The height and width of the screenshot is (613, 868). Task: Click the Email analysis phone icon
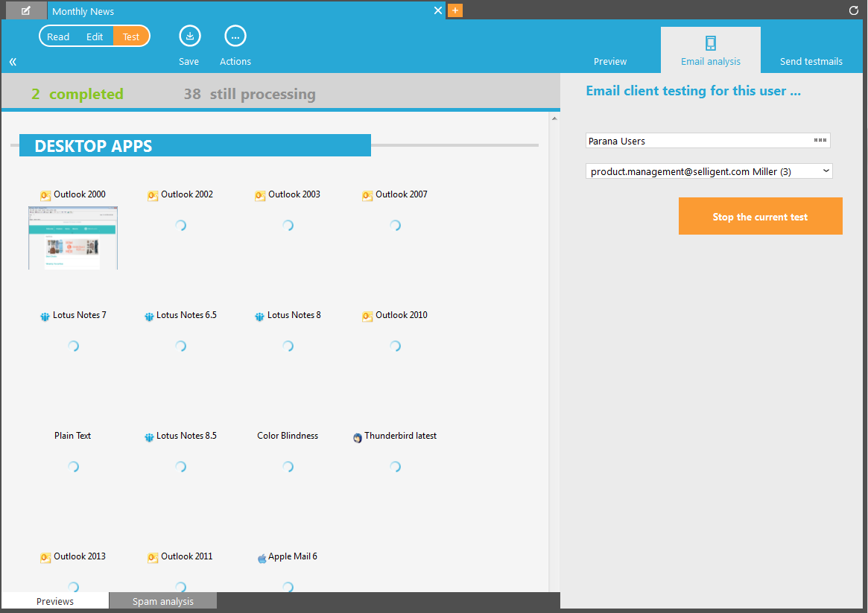coord(710,42)
